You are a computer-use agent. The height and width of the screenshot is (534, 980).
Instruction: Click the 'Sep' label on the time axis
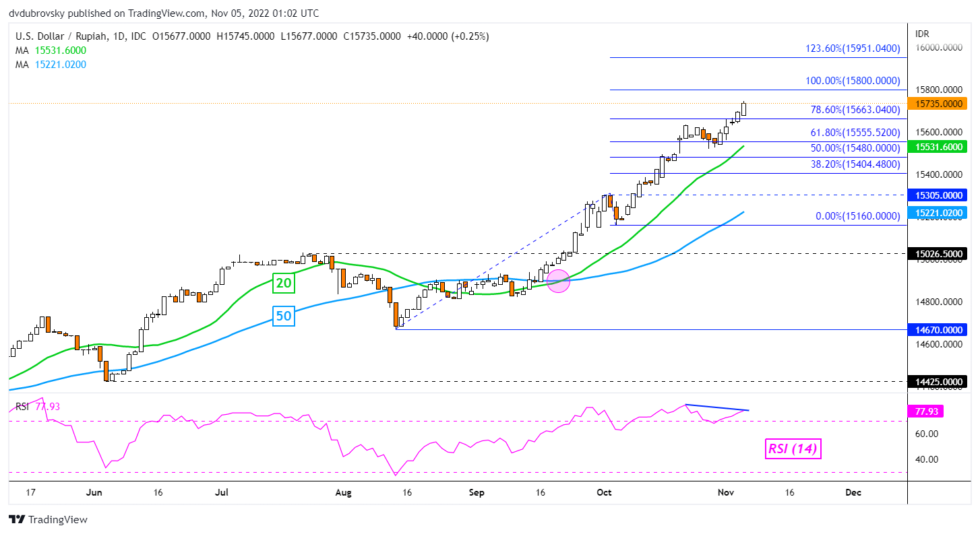click(476, 492)
